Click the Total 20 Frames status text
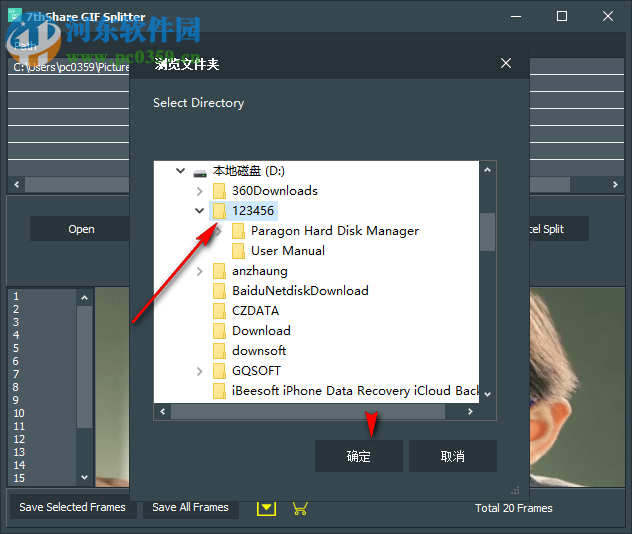The height and width of the screenshot is (534, 632). coord(514,508)
